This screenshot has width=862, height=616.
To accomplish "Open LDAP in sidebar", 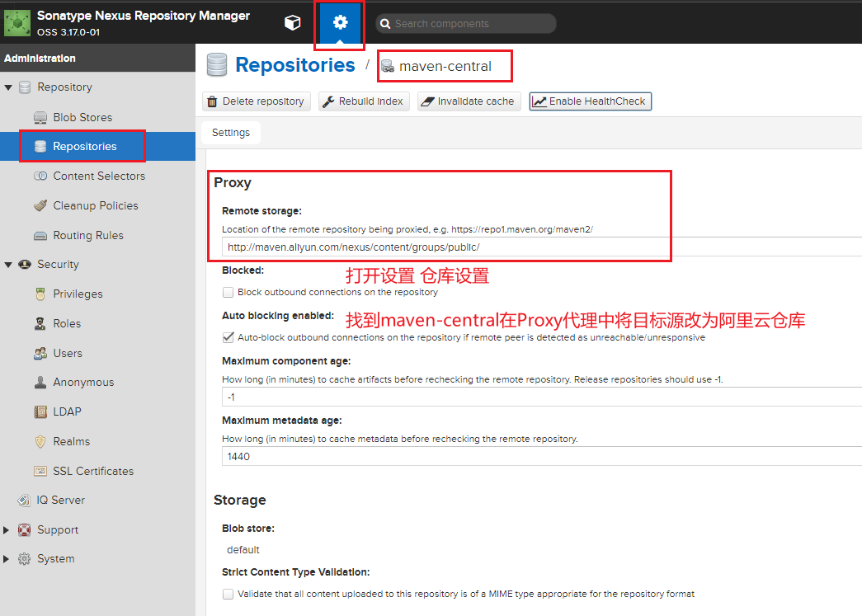I will click(98, 412).
